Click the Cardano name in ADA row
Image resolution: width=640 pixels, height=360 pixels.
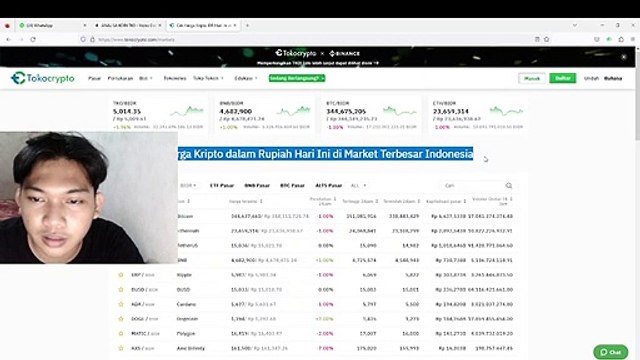pyautogui.click(x=186, y=304)
